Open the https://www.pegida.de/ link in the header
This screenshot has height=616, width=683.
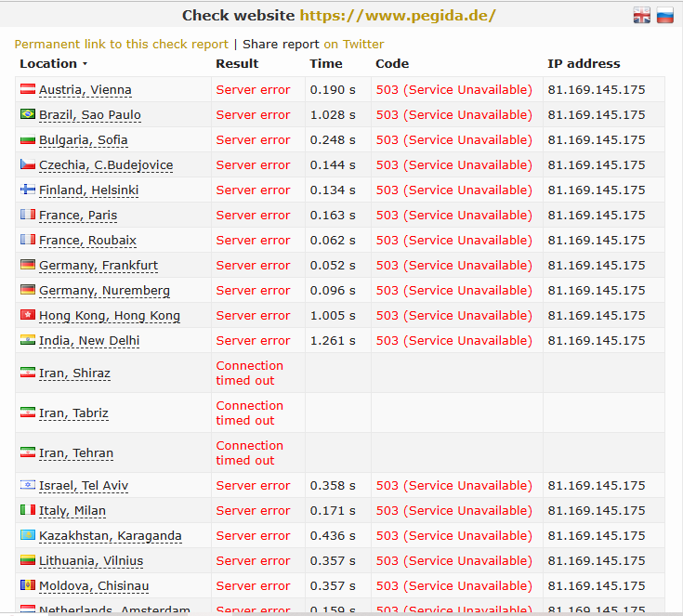tap(398, 16)
